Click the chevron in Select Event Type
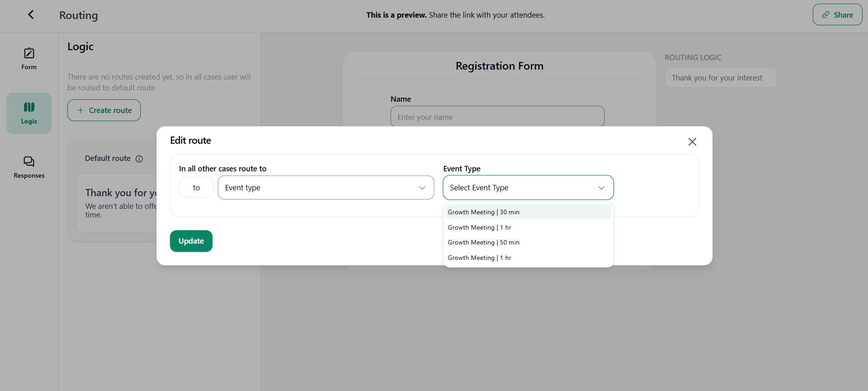This screenshot has width=868, height=391. [x=601, y=188]
